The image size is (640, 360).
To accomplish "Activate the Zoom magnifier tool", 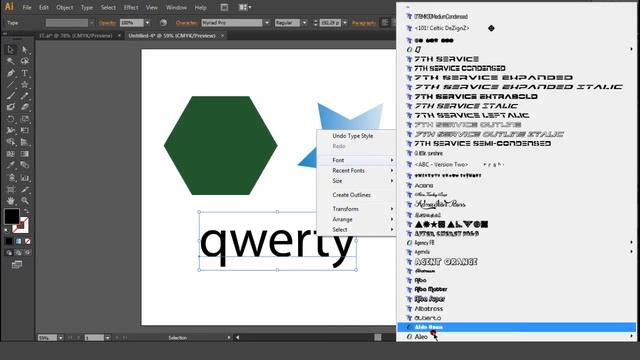I will [24, 201].
